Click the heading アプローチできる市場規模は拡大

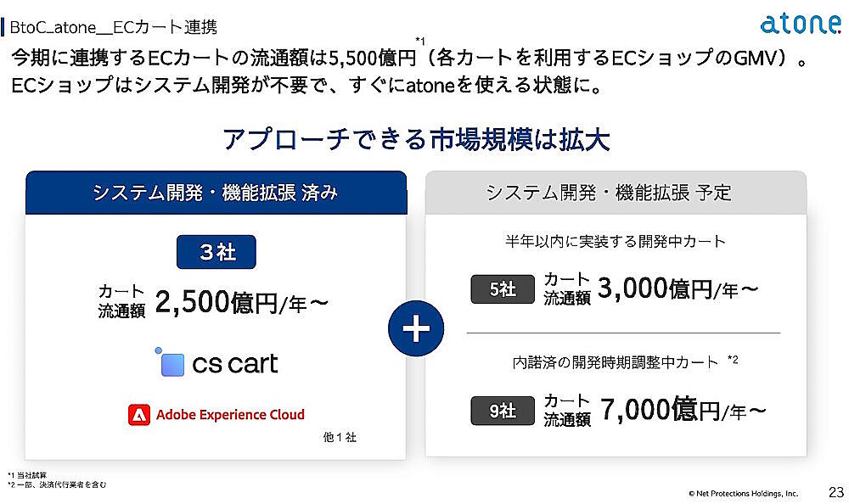click(416, 139)
